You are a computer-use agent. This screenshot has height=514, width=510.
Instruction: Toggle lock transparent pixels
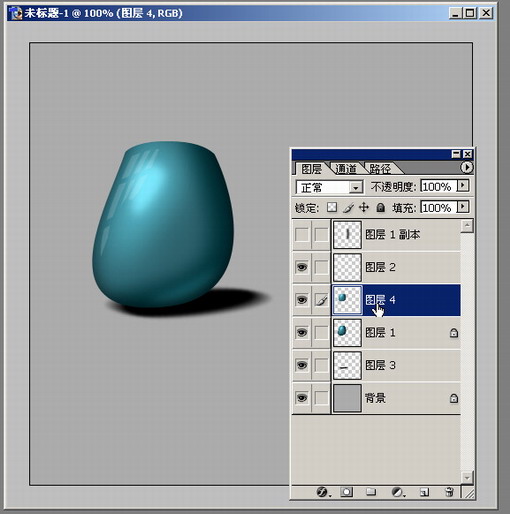332,207
